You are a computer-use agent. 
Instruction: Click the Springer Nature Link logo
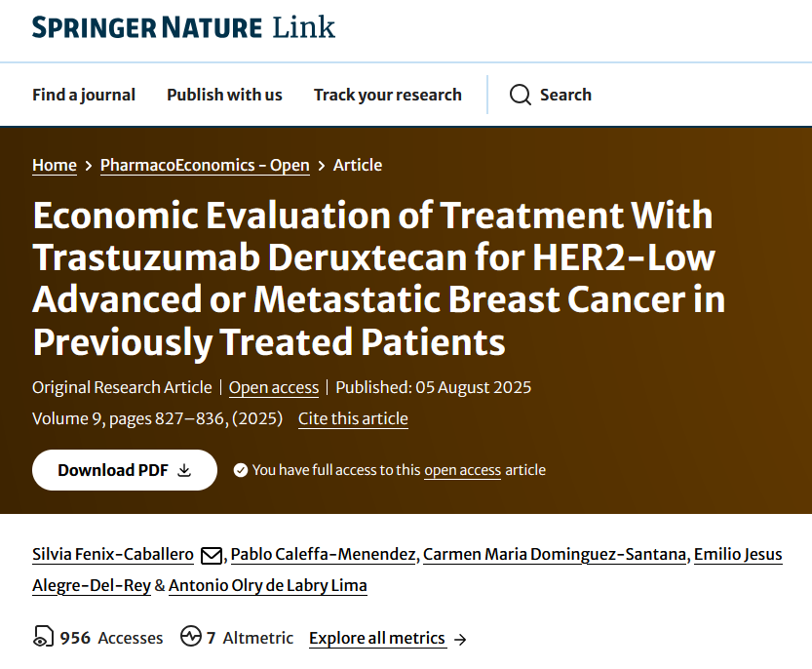coord(183,27)
